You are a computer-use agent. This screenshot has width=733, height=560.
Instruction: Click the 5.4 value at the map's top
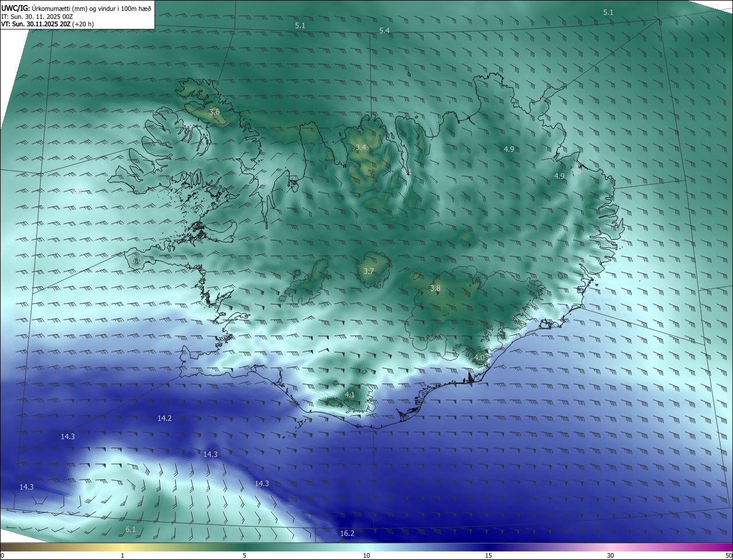pos(384,30)
